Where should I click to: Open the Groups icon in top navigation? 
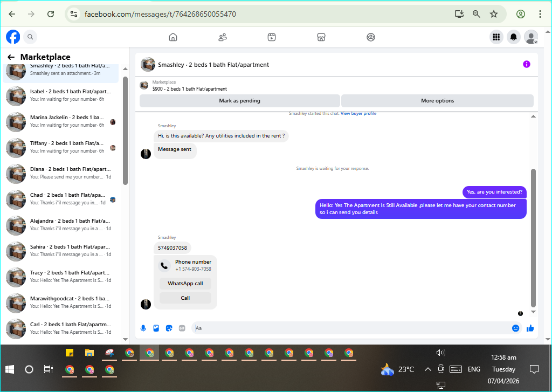click(371, 37)
